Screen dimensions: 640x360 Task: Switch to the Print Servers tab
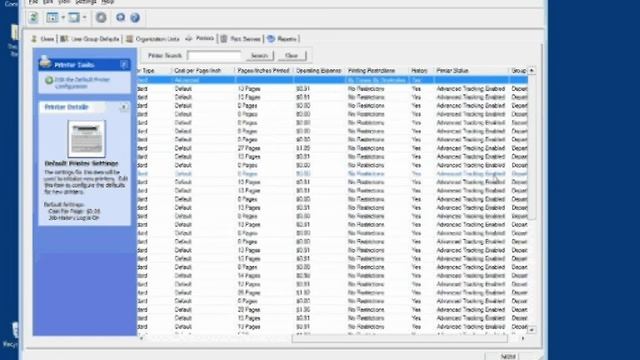click(x=241, y=39)
